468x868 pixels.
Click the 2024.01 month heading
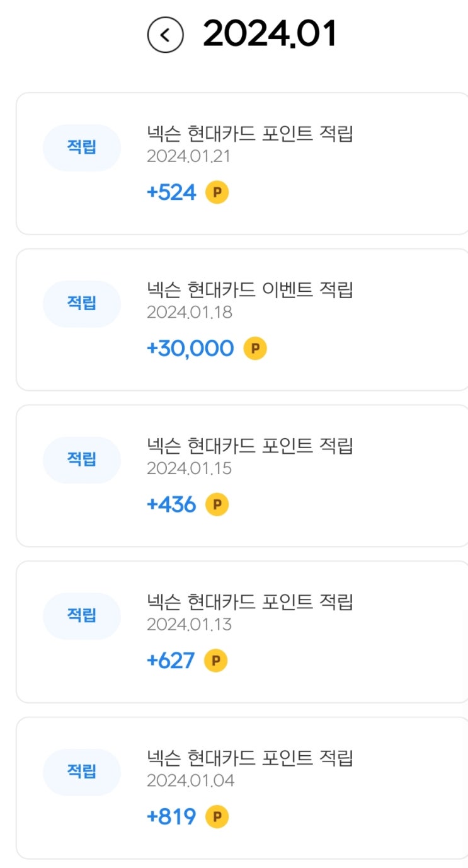pyautogui.click(x=269, y=35)
